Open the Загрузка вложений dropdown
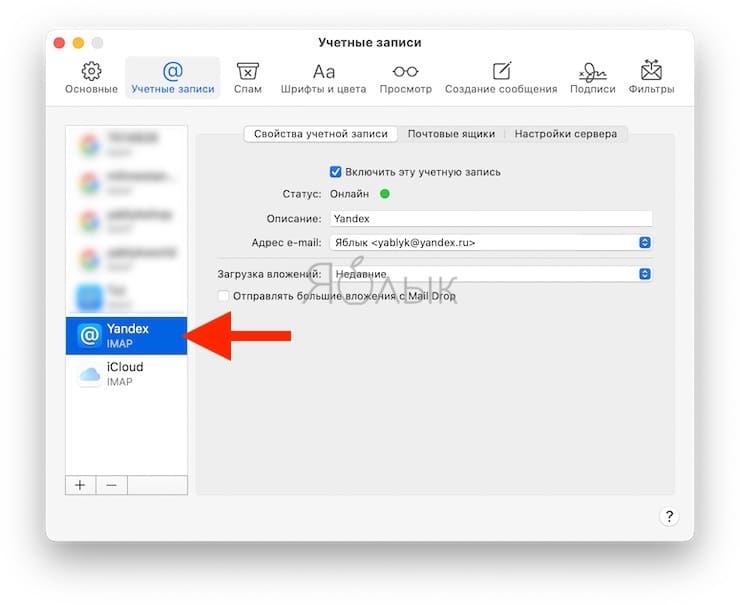The height and width of the screenshot is (605, 740). click(x=491, y=274)
